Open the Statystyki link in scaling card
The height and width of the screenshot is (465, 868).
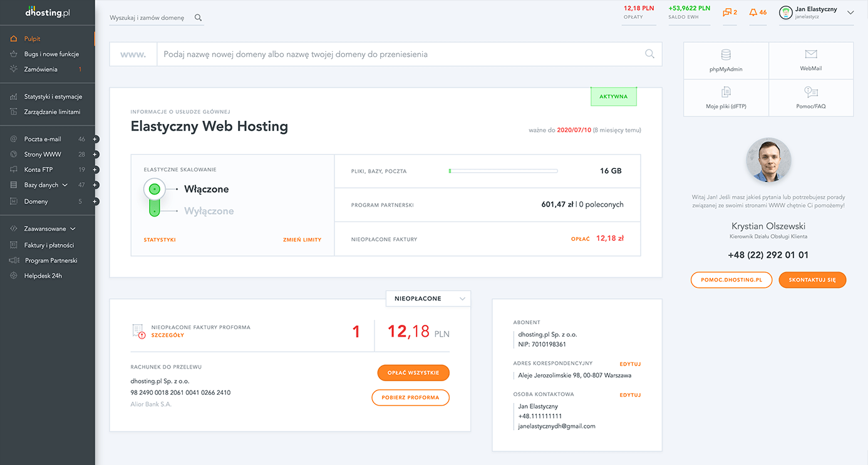(x=160, y=240)
